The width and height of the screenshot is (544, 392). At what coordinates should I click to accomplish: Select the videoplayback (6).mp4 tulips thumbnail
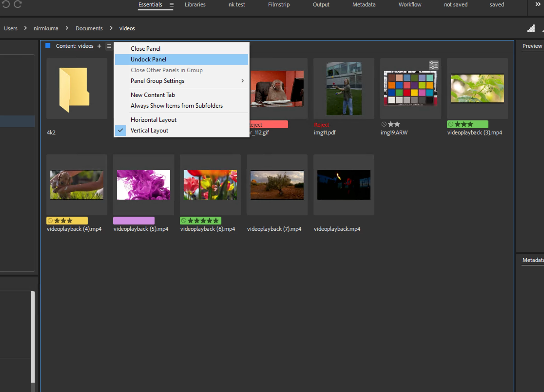(210, 185)
